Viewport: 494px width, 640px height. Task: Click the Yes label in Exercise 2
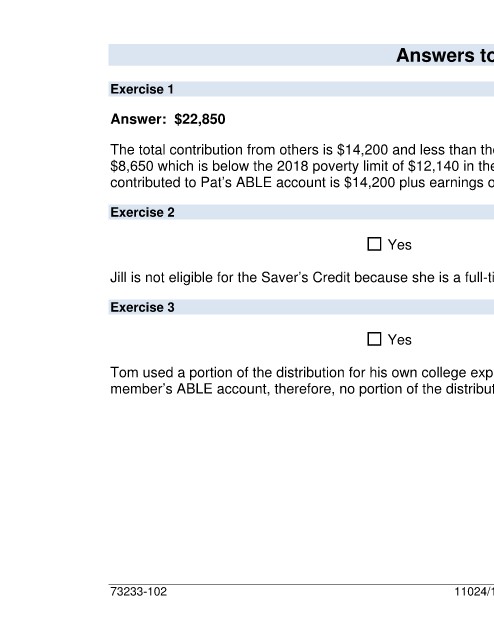pyautogui.click(x=399, y=245)
